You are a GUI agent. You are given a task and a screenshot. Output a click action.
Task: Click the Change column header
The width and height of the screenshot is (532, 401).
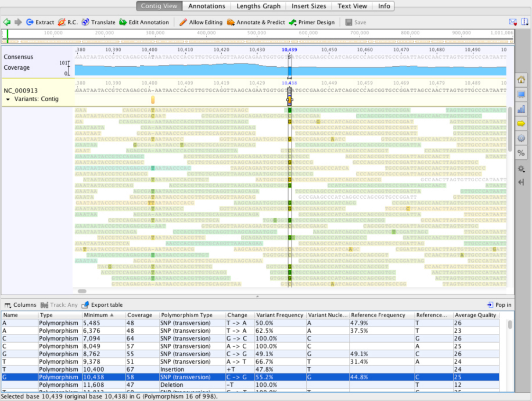[240, 315]
